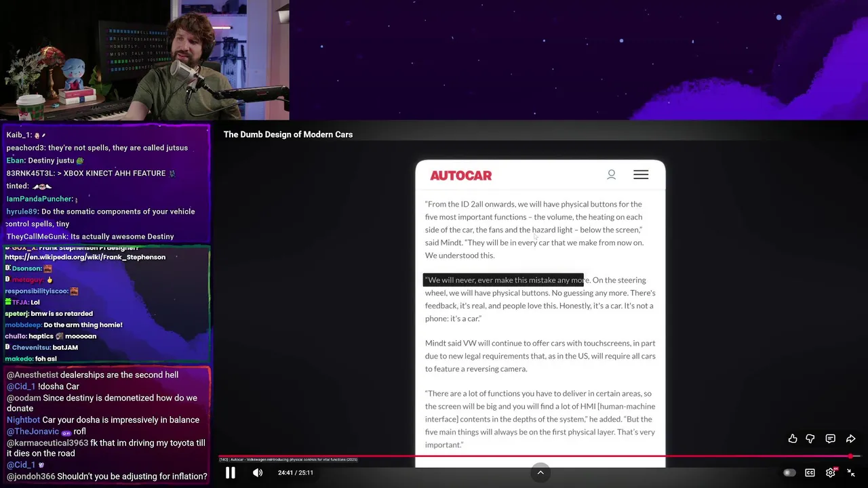
Task: Click the 24:41 / 25:11 time display
Action: [296, 472]
